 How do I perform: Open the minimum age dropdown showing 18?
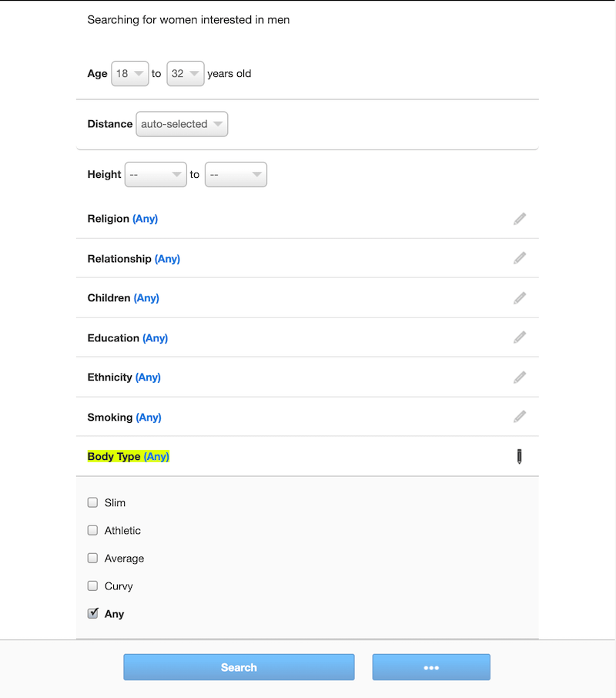pos(129,74)
